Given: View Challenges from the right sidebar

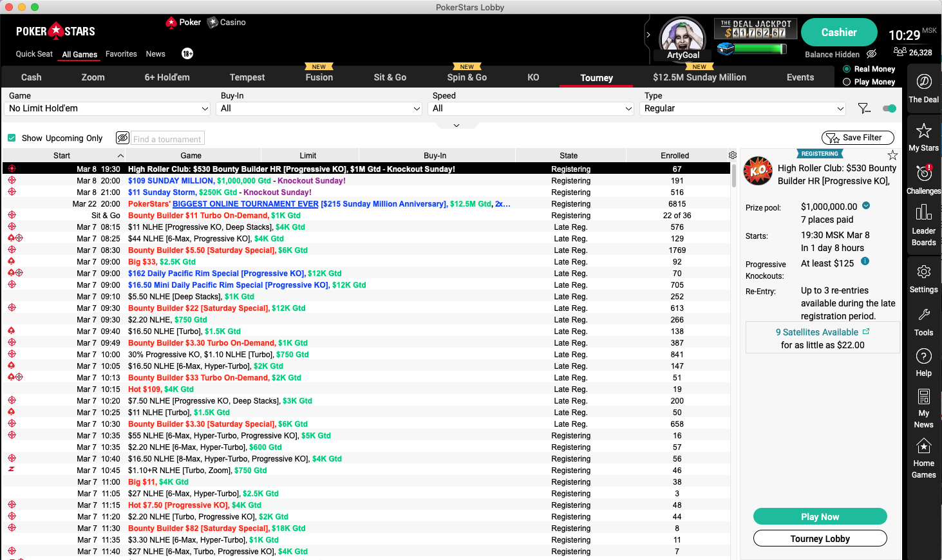Looking at the screenshot, I should [923, 178].
